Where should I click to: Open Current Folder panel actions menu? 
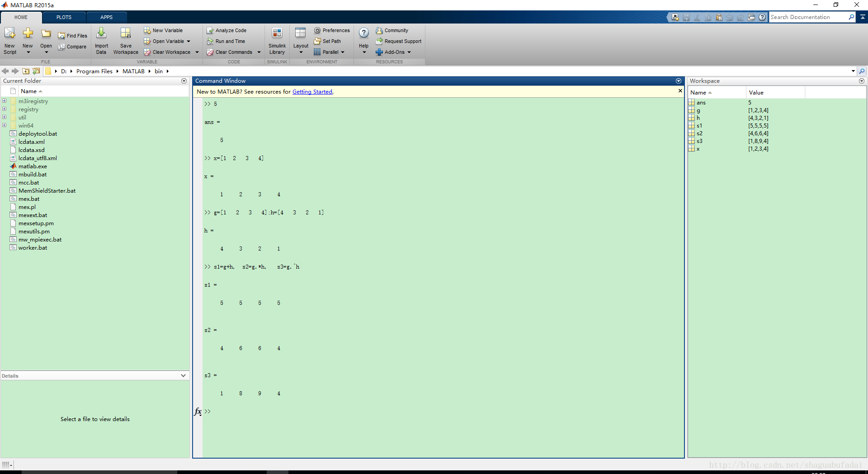[x=184, y=81]
